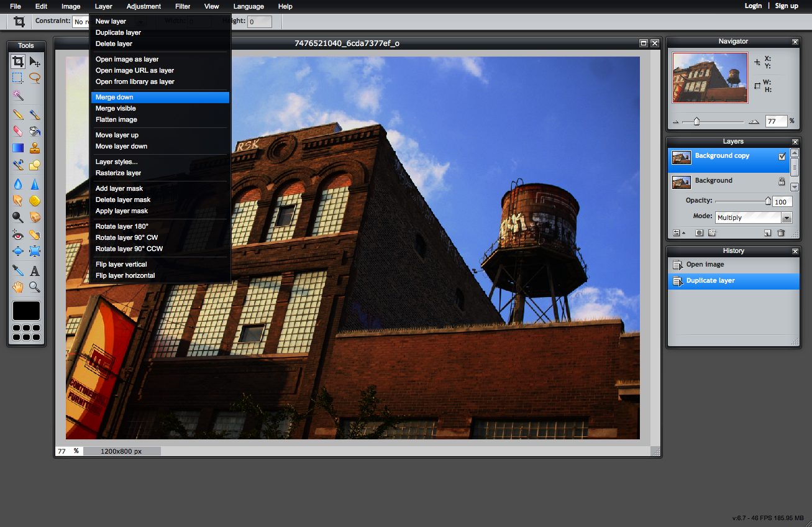Open the layer Mode dropdown showing Multiply
The height and width of the screenshot is (527, 812).
point(754,218)
